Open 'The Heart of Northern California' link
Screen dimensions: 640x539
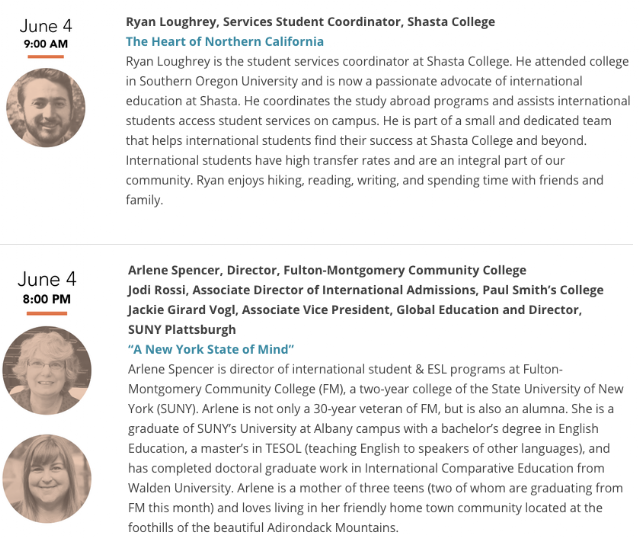(x=224, y=42)
